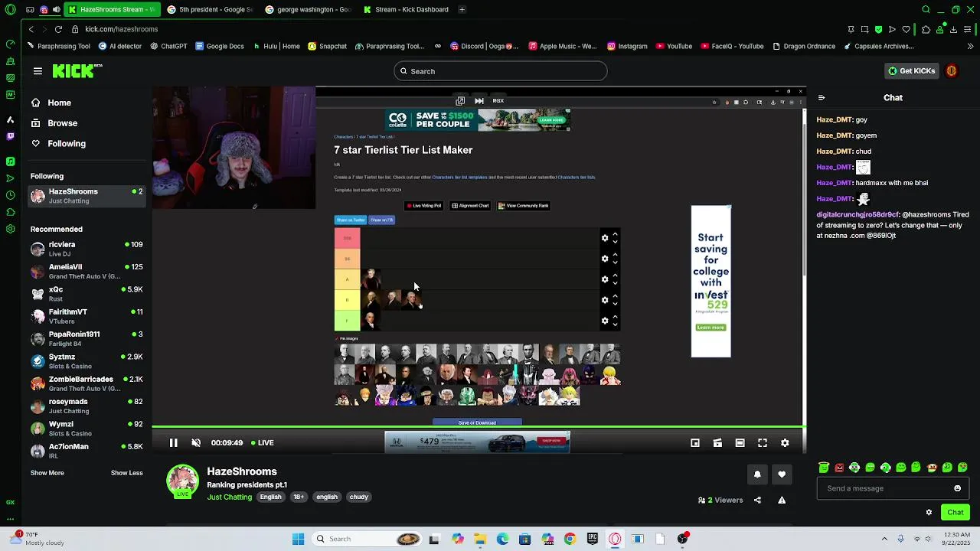Image resolution: width=980 pixels, height=551 pixels.
Task: Open the Instagram bookmark
Action: pos(627,46)
